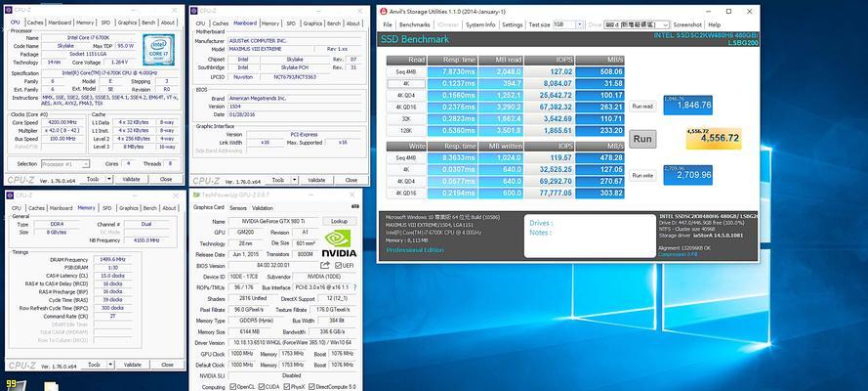Viewport: 868px width, 391px height.
Task: Click Tools button in CPU-Z Memory window
Action: click(94, 365)
